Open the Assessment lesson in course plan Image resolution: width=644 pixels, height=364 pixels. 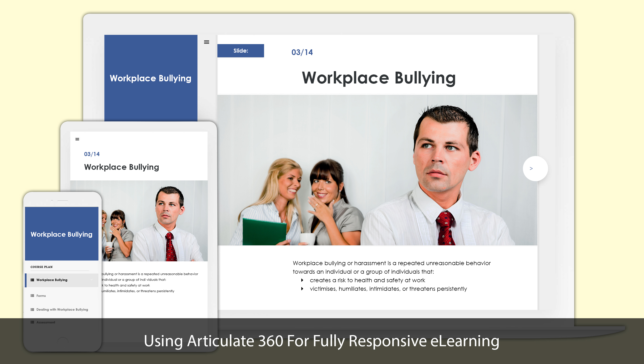click(46, 322)
